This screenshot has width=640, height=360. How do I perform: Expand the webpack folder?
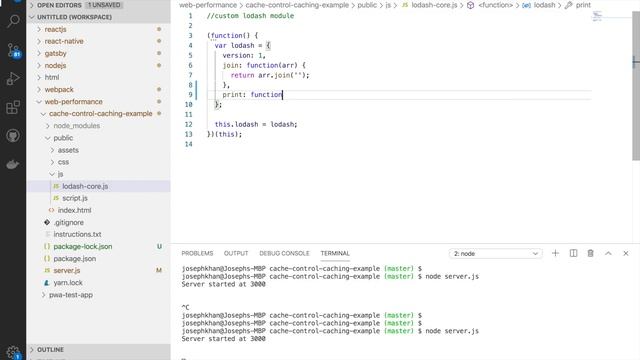[59, 89]
